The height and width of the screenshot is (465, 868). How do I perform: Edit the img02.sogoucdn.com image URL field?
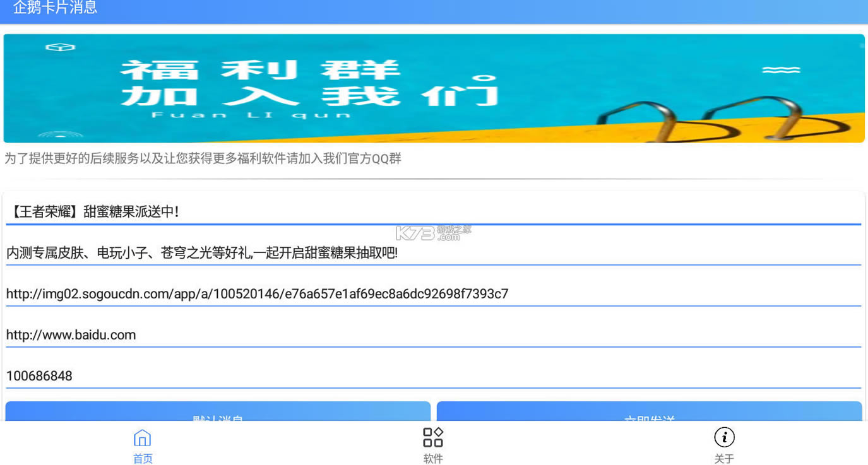434,294
